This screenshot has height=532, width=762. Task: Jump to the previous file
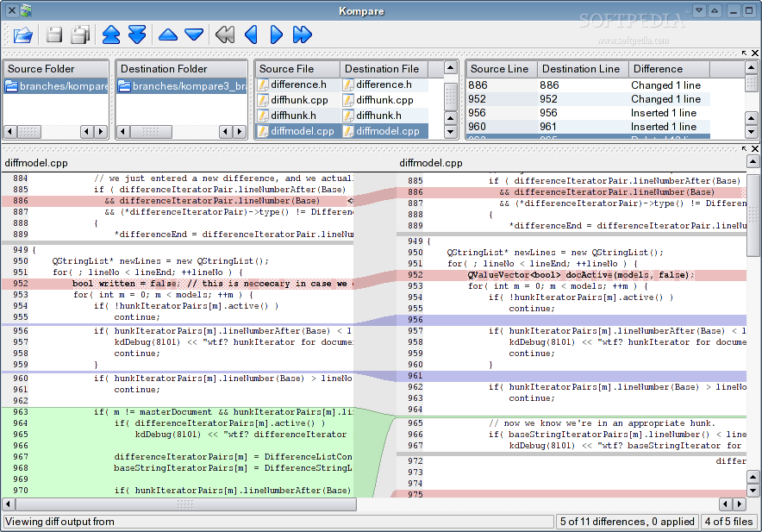click(111, 34)
